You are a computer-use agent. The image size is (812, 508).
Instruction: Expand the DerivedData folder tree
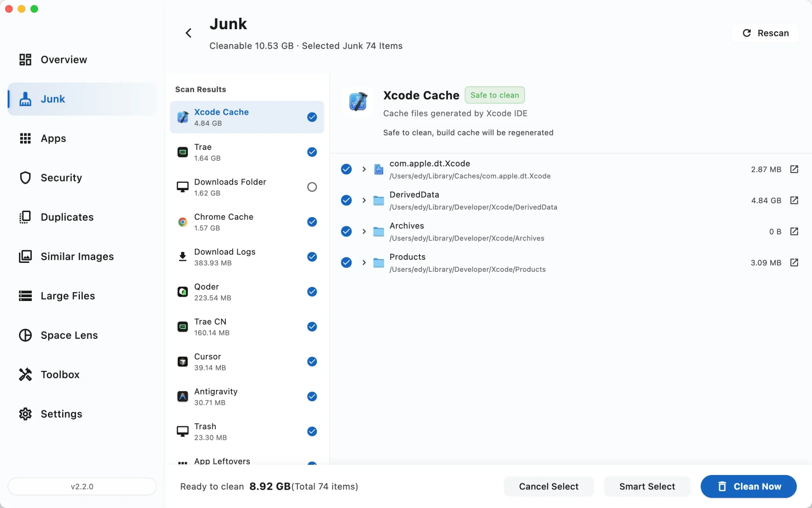364,200
